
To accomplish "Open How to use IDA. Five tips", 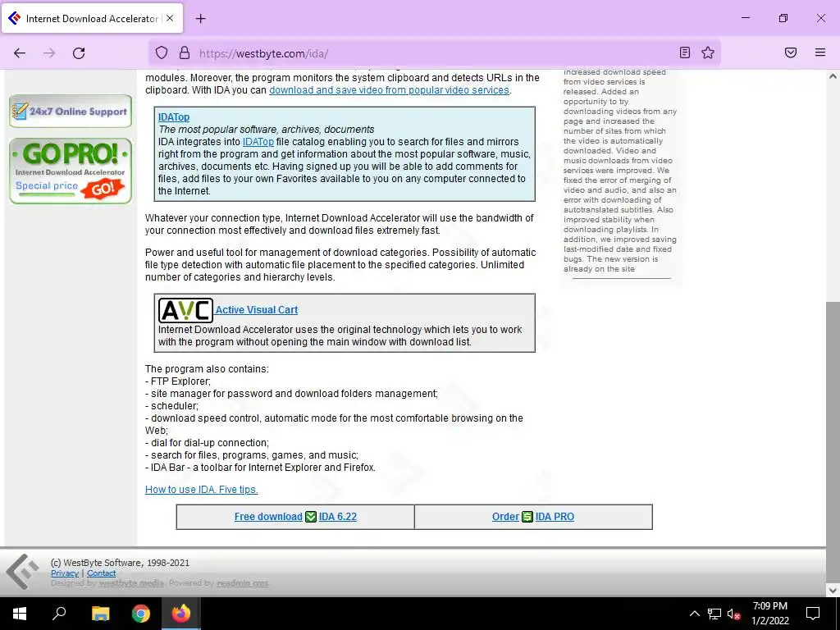I will 202,489.
